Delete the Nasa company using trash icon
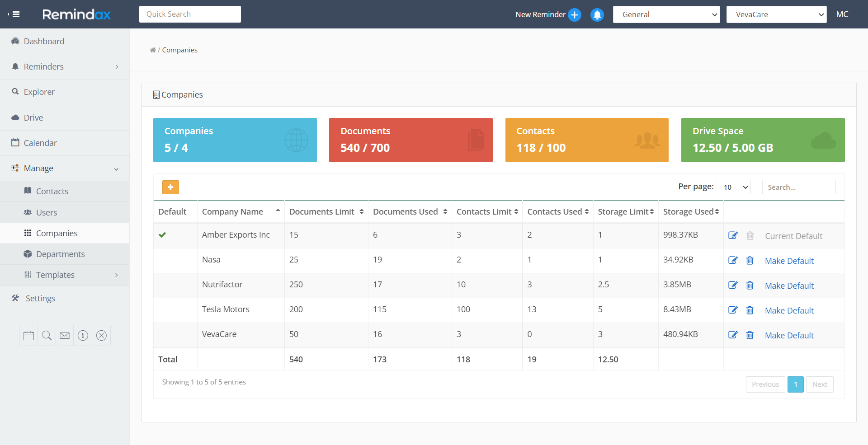The width and height of the screenshot is (868, 445). (750, 260)
